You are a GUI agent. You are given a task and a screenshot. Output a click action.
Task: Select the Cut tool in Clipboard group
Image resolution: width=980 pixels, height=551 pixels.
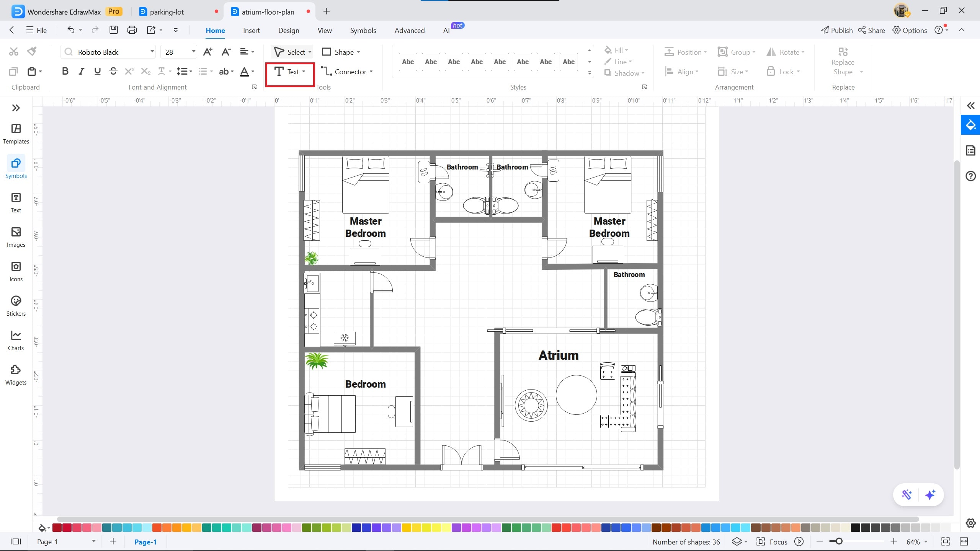click(x=13, y=51)
